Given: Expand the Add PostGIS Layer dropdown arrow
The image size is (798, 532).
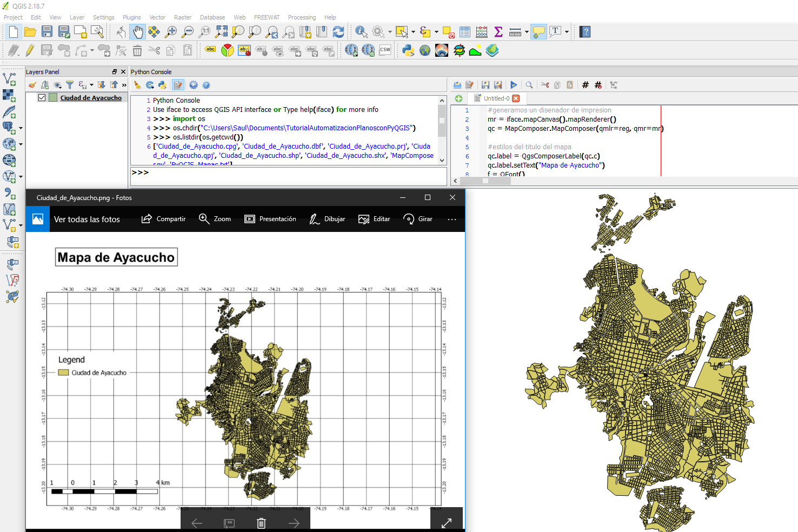Looking at the screenshot, I should 21,128.
